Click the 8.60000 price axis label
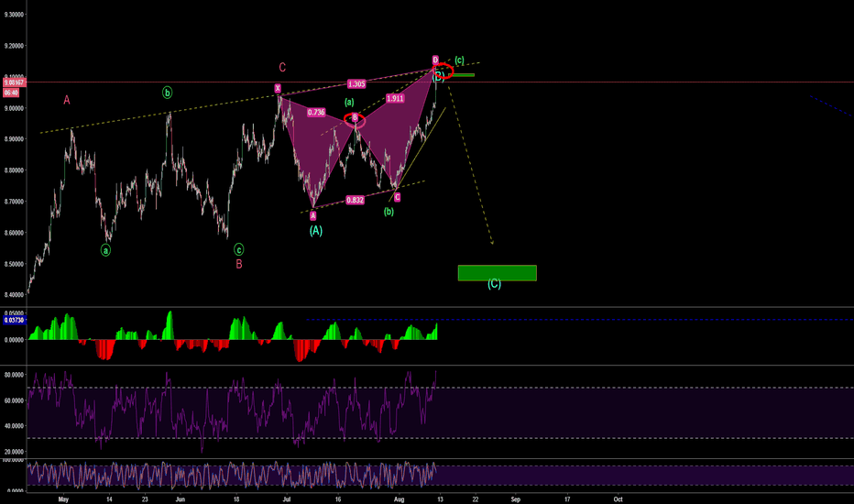This screenshot has width=854, height=504. click(x=14, y=233)
